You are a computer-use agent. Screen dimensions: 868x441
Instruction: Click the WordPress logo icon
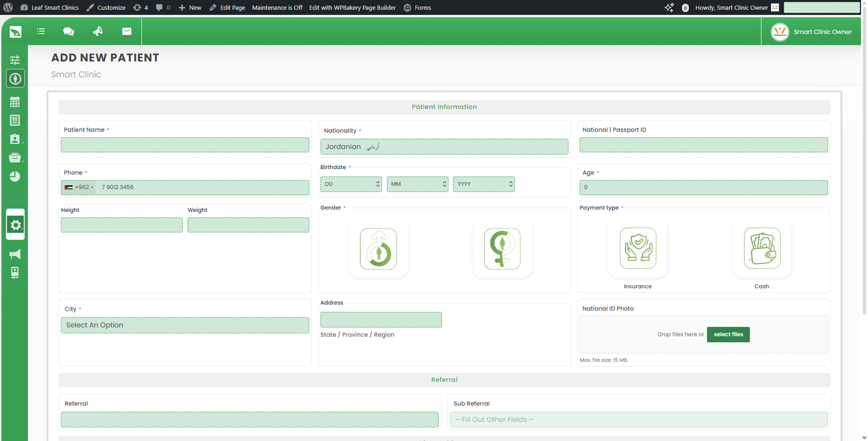(x=8, y=8)
